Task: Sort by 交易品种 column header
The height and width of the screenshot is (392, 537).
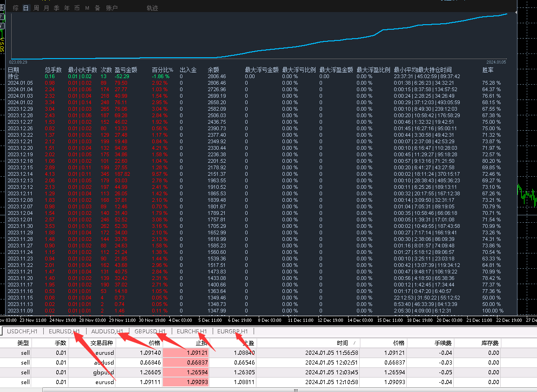Action: 102,343
